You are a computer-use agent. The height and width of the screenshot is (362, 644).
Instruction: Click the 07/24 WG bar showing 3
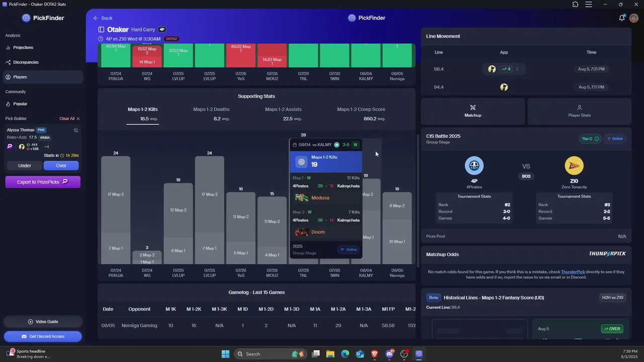(147, 257)
